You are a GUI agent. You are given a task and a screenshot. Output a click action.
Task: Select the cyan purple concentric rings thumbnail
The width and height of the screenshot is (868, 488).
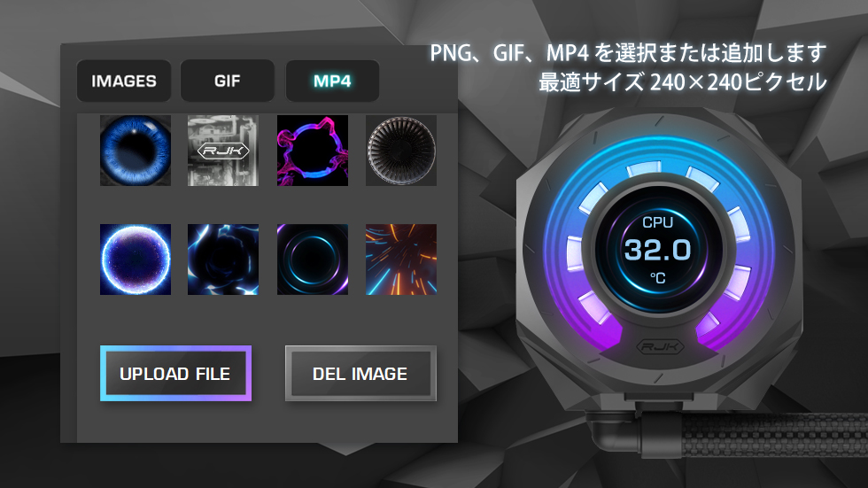point(312,259)
